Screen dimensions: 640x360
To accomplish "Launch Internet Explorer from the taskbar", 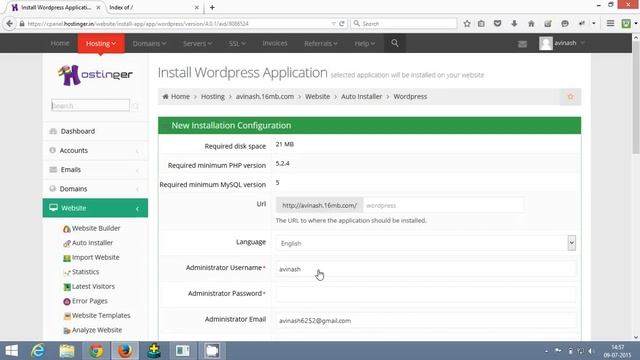I will tap(38, 351).
